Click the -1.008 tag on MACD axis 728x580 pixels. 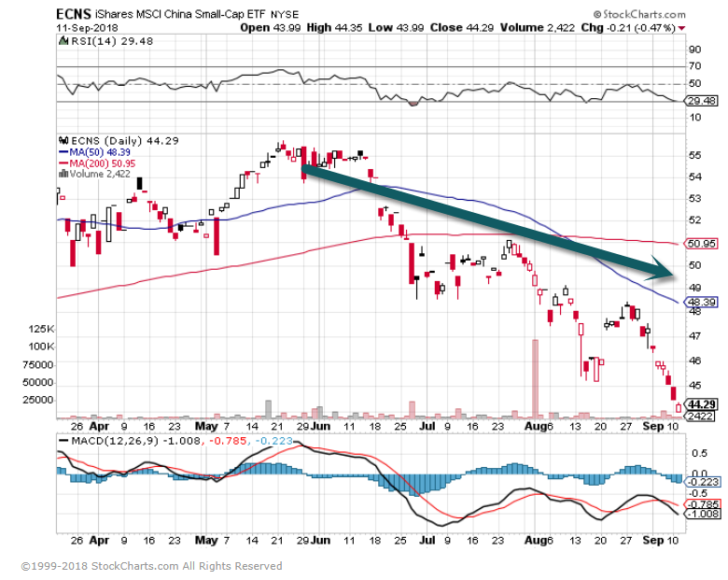704,514
